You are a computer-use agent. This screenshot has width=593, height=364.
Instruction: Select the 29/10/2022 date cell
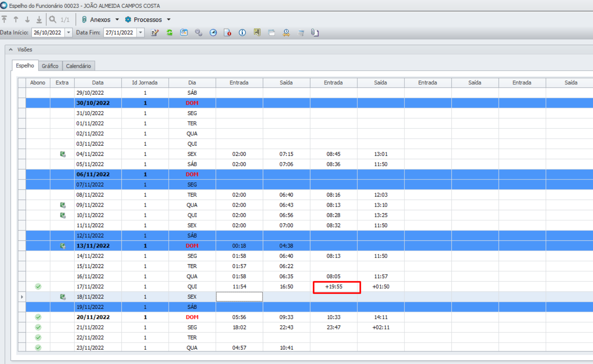[98, 93]
